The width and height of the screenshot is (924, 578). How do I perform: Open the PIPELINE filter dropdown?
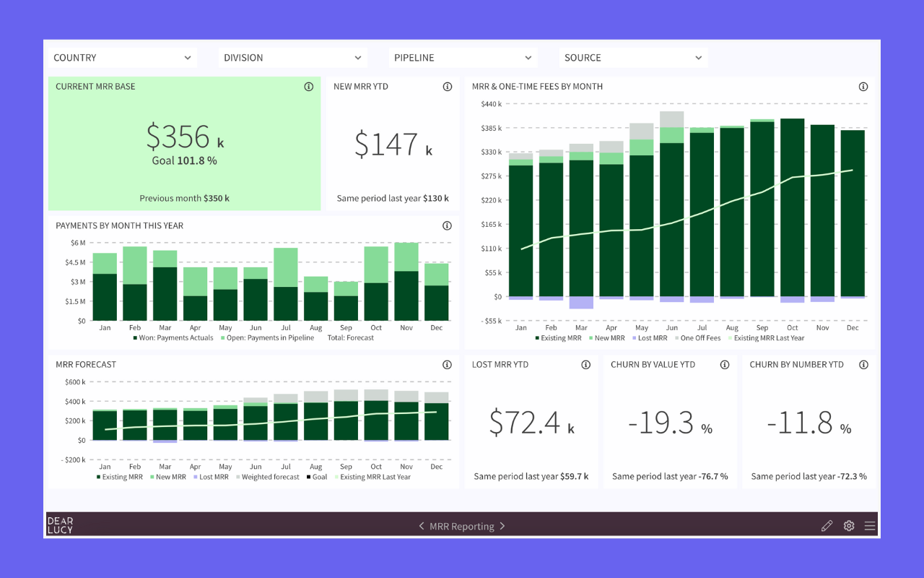coord(463,57)
